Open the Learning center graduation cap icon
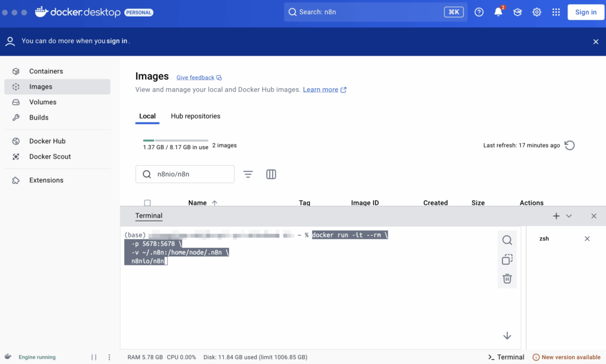The image size is (606, 364). [x=517, y=12]
